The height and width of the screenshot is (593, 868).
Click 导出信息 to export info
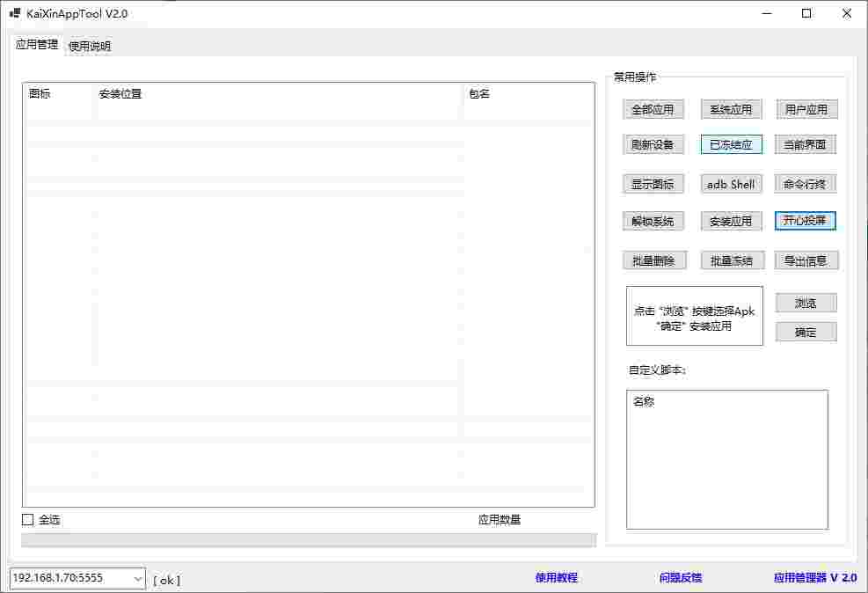click(x=806, y=260)
